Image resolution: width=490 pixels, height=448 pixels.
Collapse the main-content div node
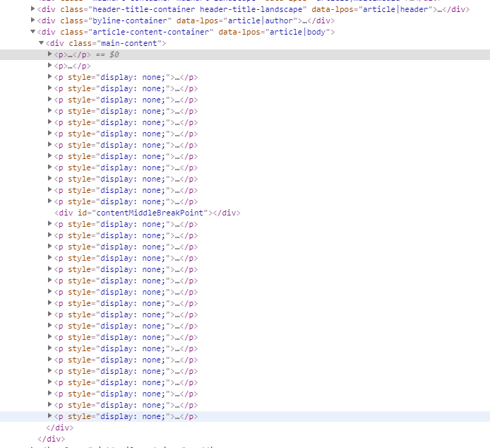42,43
